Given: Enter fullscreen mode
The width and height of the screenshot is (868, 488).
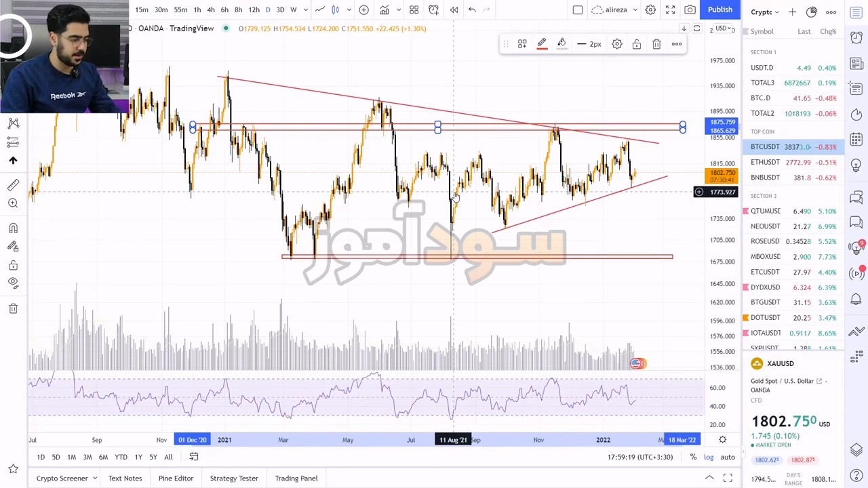Looking at the screenshot, I should [x=670, y=9].
